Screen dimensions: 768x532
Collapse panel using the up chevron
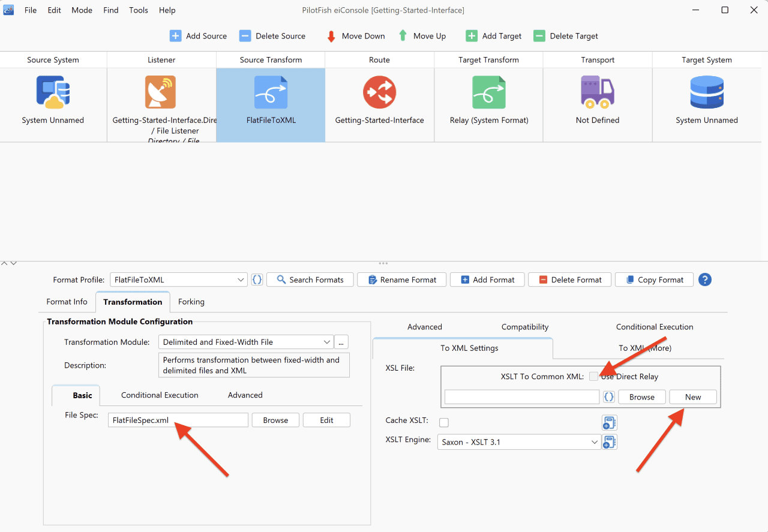(4, 263)
